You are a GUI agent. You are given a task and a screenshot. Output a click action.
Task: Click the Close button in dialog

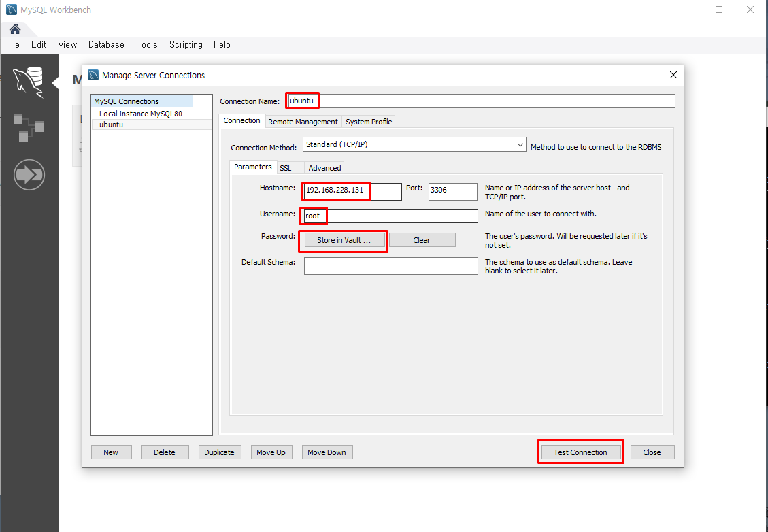pyautogui.click(x=652, y=452)
